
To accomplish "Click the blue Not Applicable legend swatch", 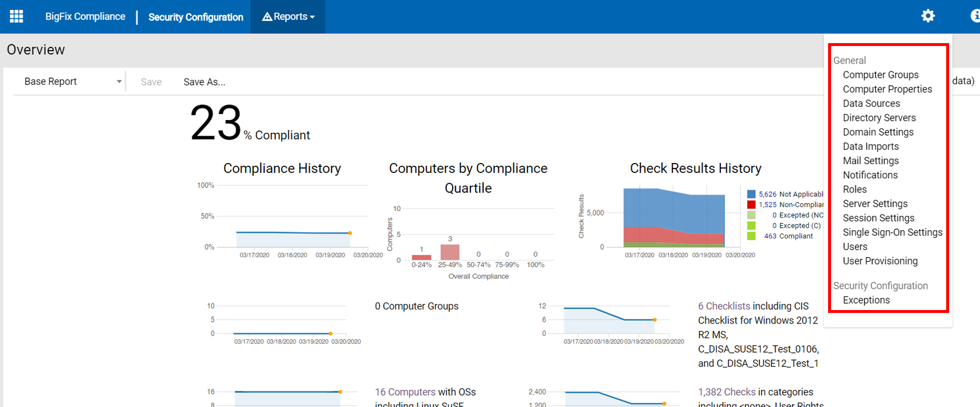I will pos(751,194).
